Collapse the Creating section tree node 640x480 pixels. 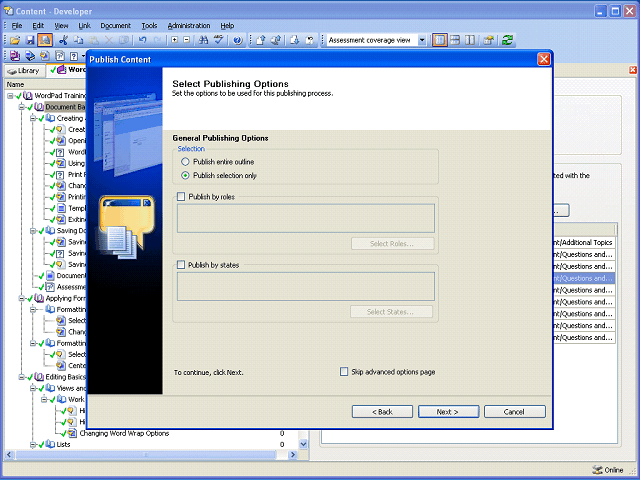33,118
